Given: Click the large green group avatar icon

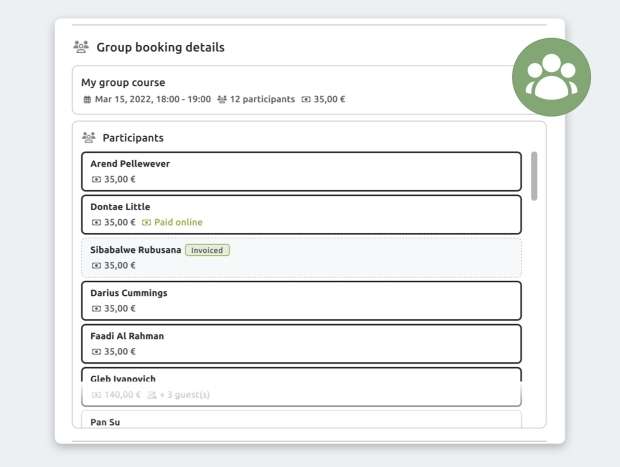Looking at the screenshot, I should [551, 77].
